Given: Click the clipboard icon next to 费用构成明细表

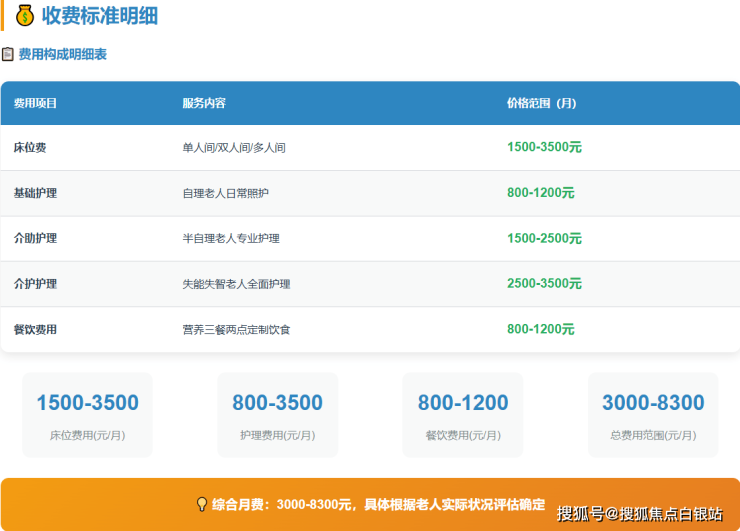Looking at the screenshot, I should 8,54.
